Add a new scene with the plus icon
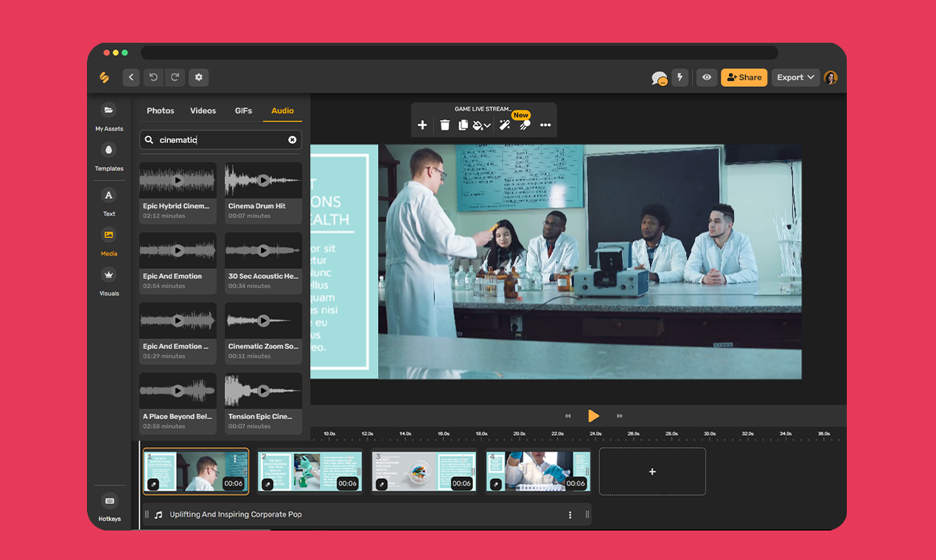 pos(422,125)
